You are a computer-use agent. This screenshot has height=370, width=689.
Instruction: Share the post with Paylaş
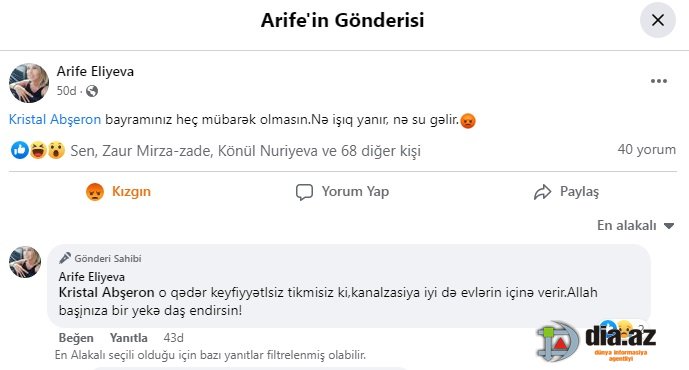click(x=566, y=192)
